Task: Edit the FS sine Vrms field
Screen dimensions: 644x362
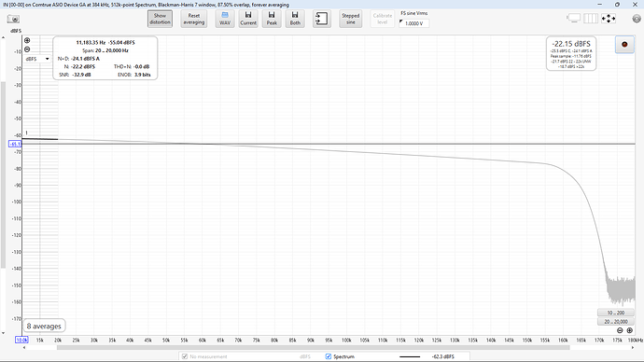Action: [x=414, y=23]
